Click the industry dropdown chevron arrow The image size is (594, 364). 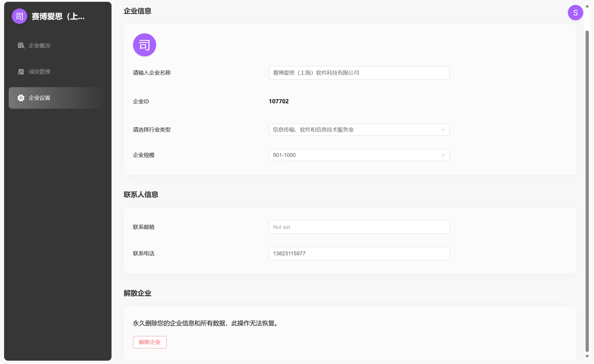tap(443, 130)
